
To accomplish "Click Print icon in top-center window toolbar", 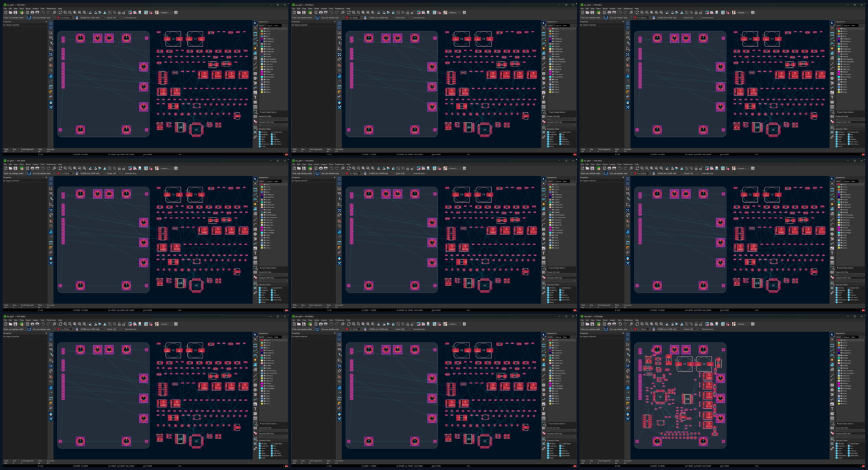I will [x=321, y=13].
